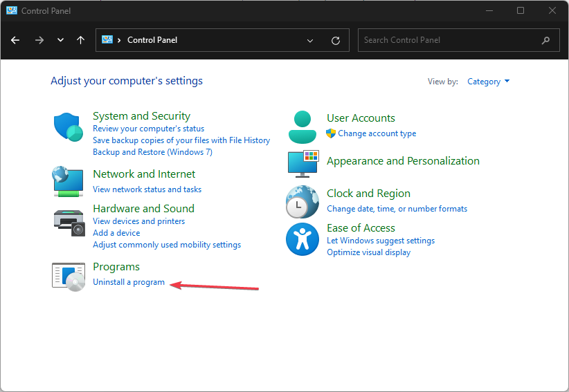Open Appearance and Personalization heading
569x392 pixels.
[x=403, y=161]
